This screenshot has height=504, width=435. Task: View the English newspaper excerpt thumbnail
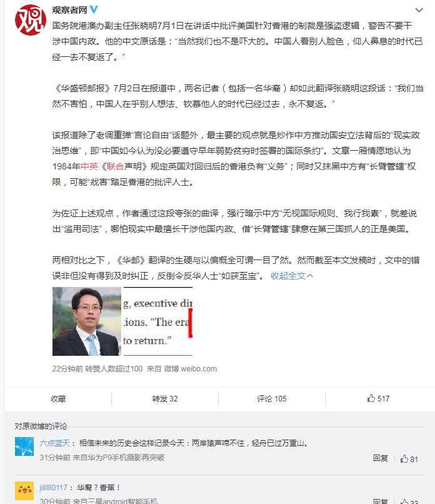coord(158,321)
